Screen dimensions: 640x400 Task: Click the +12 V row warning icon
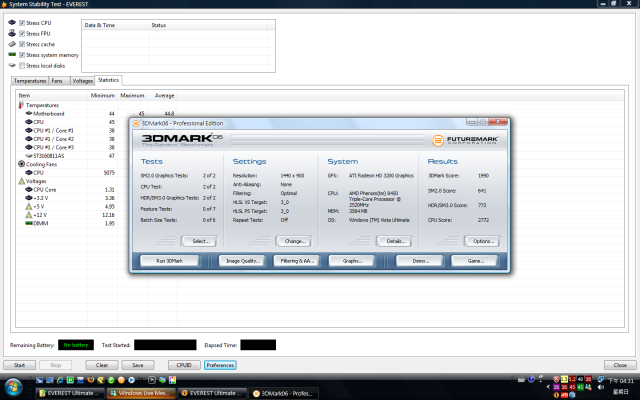click(29, 215)
